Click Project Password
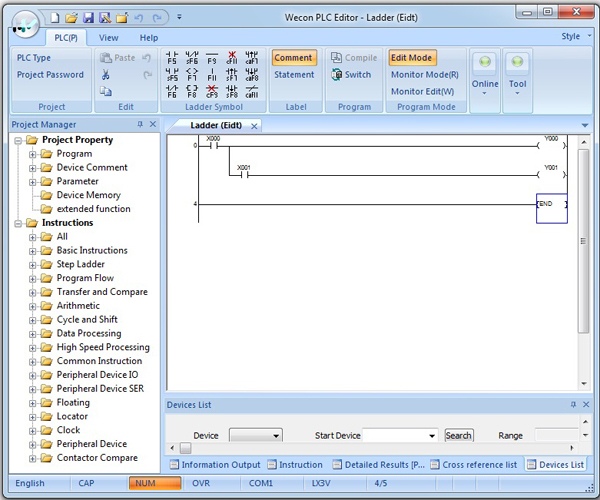This screenshot has height=500, width=600. coord(50,75)
